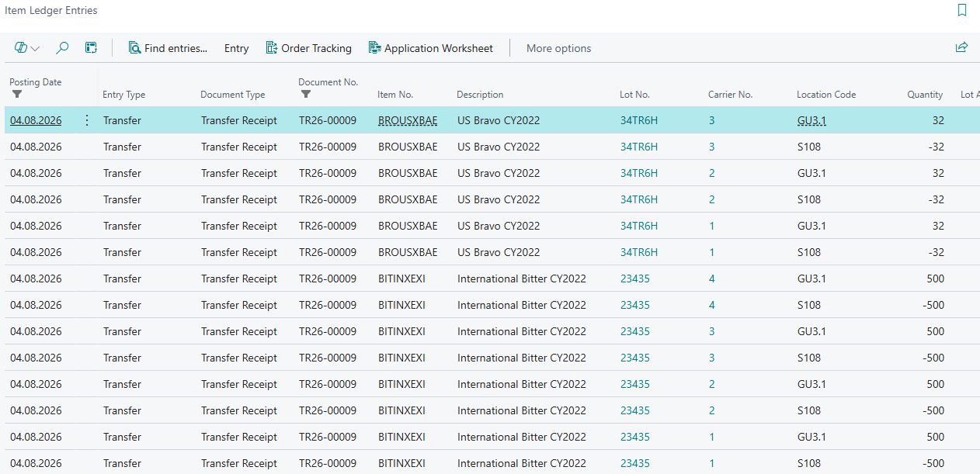The height and width of the screenshot is (474, 980).
Task: Sort by Posting Date column header
Action: (36, 82)
